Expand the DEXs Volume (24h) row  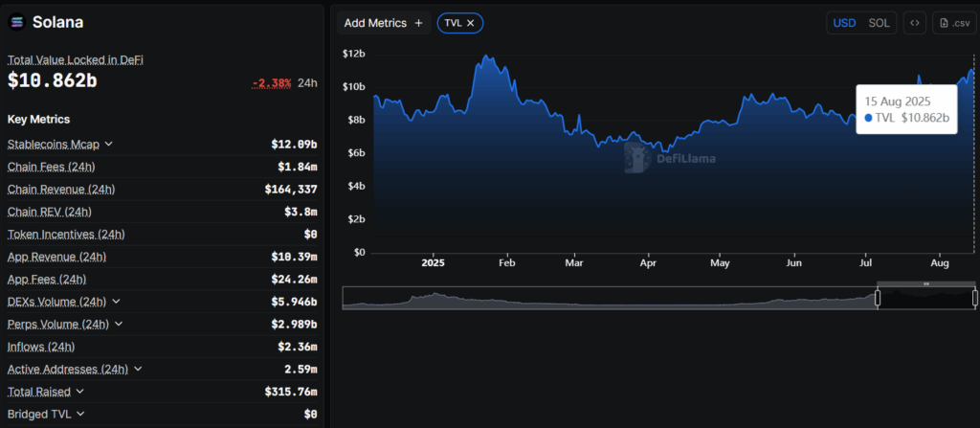(x=116, y=302)
